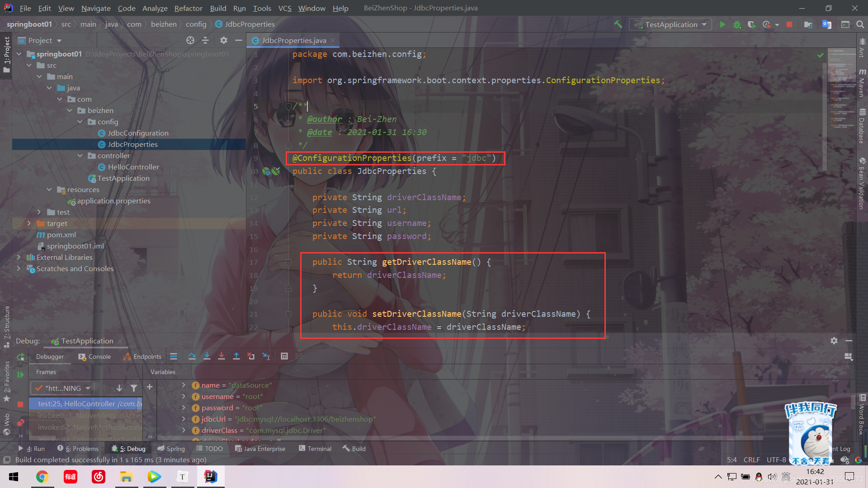Screen dimensions: 868x488
Task: Click the Collapse All icon in Project panel
Action: point(205,40)
